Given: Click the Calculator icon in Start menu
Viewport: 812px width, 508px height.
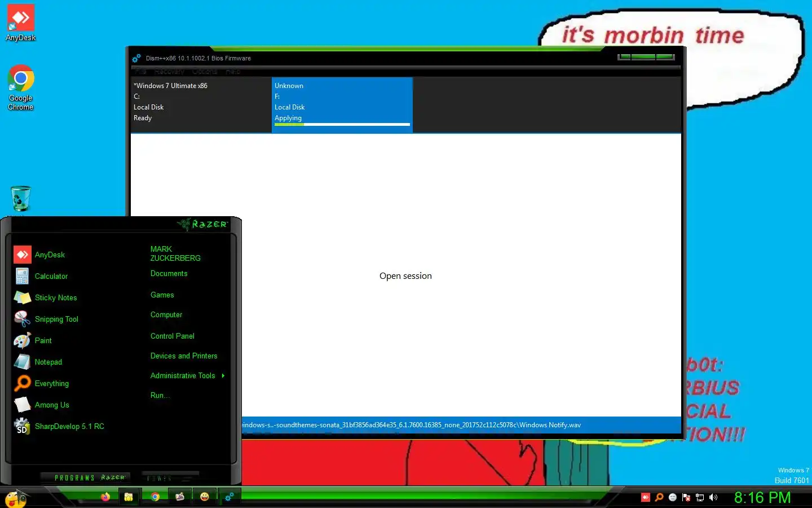Looking at the screenshot, I should (23, 276).
